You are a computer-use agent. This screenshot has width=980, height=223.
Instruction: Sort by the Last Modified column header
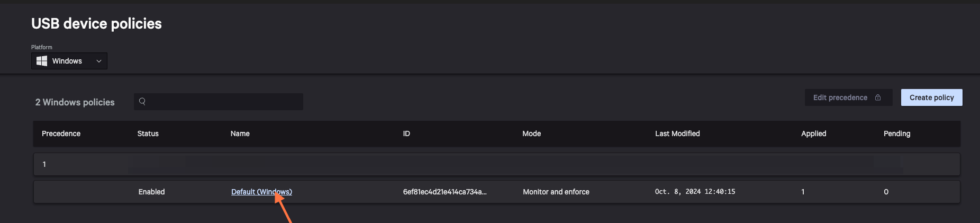coord(677,133)
